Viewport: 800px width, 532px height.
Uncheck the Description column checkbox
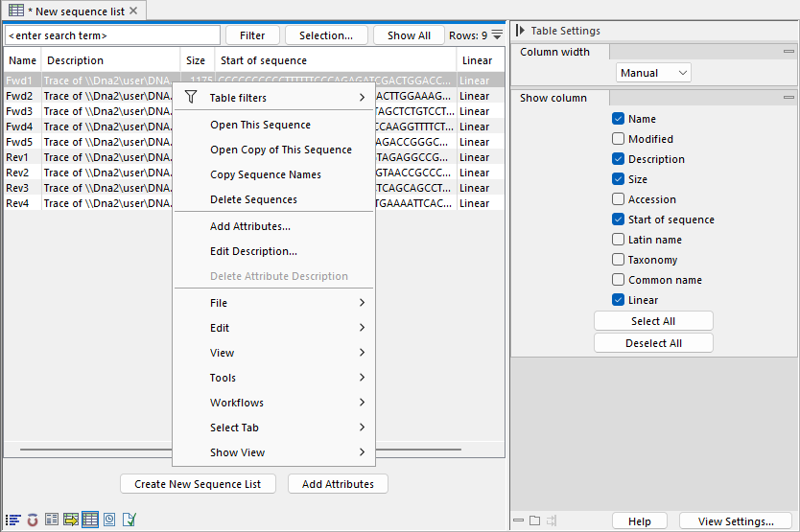point(618,159)
